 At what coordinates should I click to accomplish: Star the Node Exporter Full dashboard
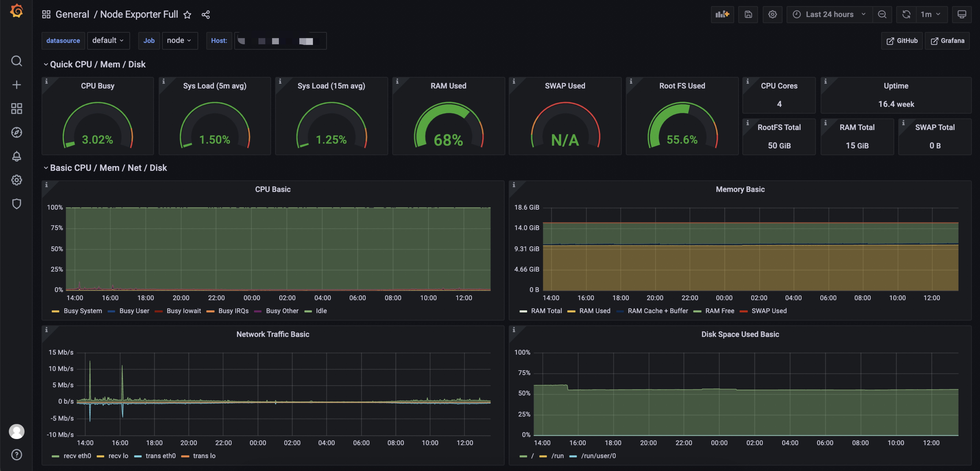(x=187, y=14)
